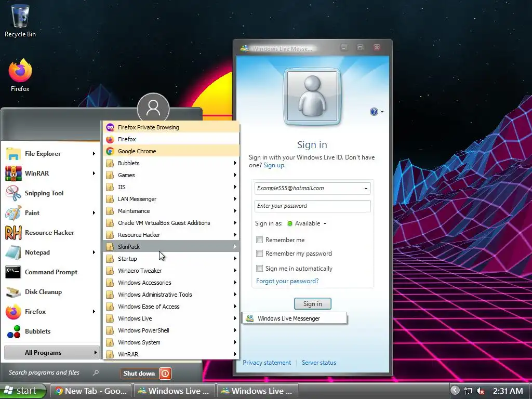Expand the Notepad jump list arrow
The height and width of the screenshot is (399, 532).
94,252
